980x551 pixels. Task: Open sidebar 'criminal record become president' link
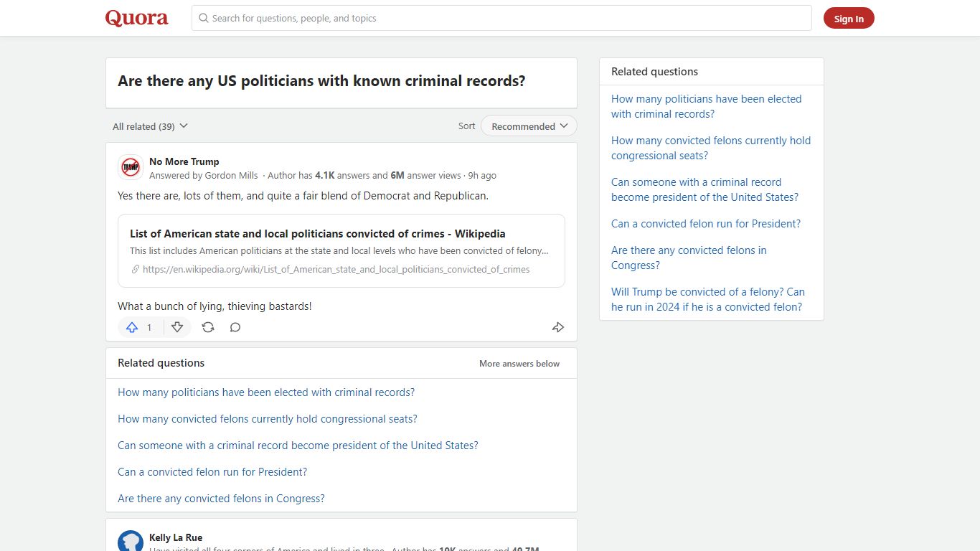coord(705,189)
